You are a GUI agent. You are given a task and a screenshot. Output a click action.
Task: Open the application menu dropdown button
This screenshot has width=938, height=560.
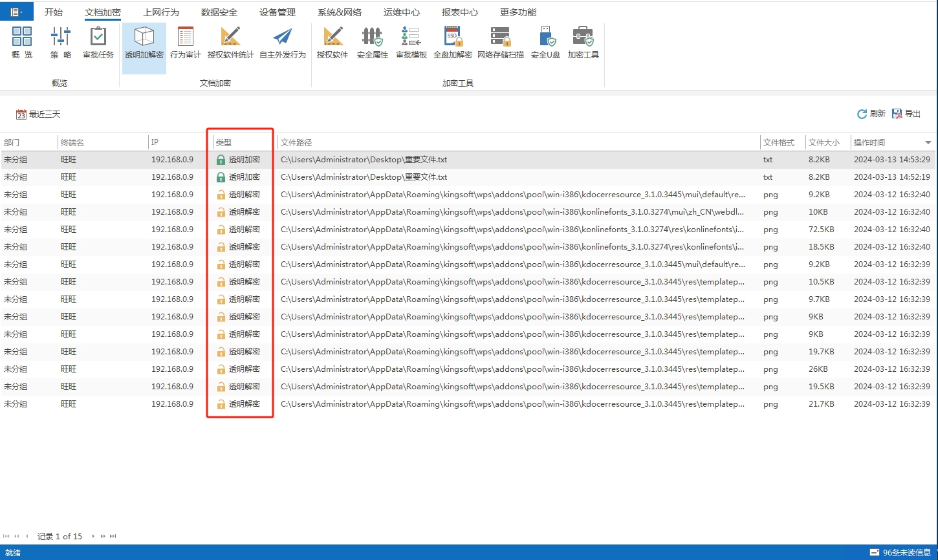point(17,12)
